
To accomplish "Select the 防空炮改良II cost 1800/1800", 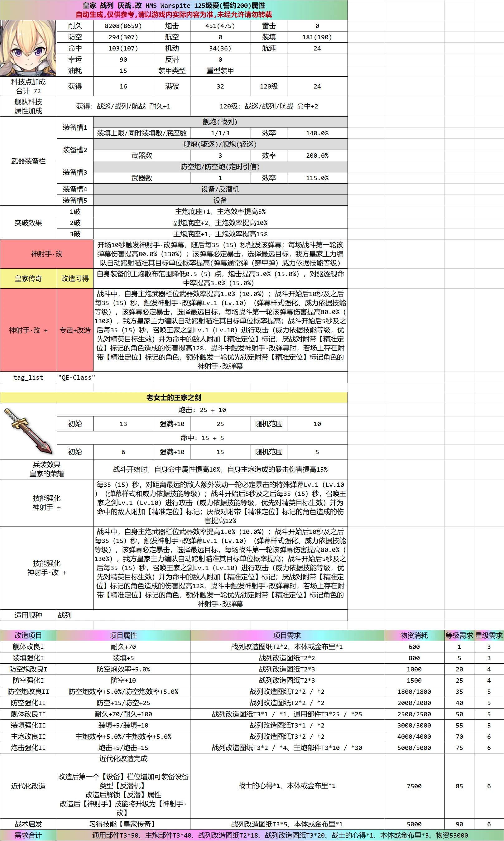I will pos(414,692).
